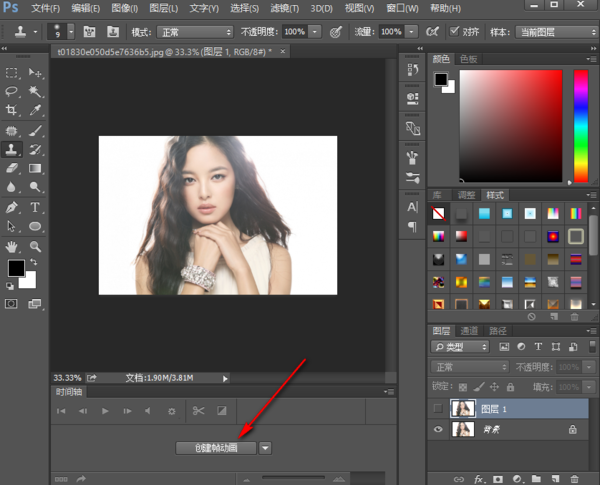Image resolution: width=600 pixels, height=485 pixels.
Task: Open the dropdown arrow beside 创建帧动画
Action: point(266,447)
